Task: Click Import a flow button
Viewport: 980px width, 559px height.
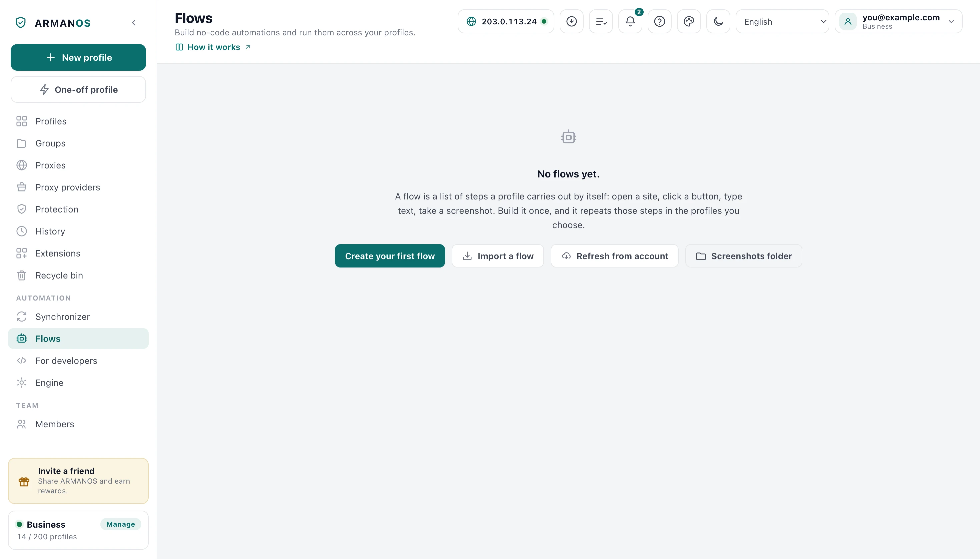Action: point(498,256)
